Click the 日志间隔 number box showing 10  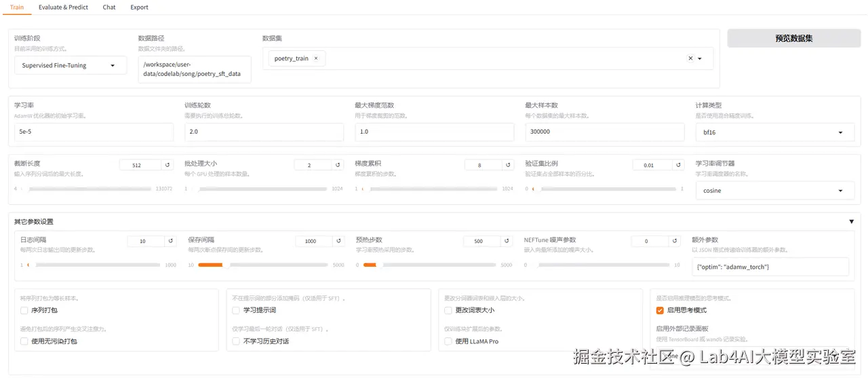(146, 241)
